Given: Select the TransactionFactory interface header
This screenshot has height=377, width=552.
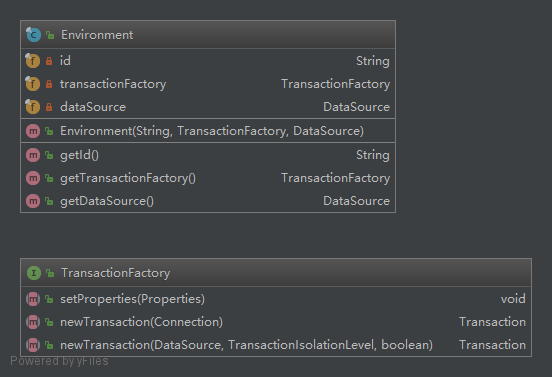Looking at the screenshot, I should 276,272.
